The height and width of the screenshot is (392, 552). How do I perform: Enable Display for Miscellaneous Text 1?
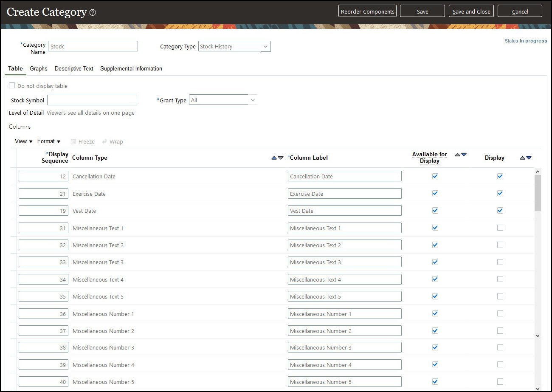(x=500, y=228)
